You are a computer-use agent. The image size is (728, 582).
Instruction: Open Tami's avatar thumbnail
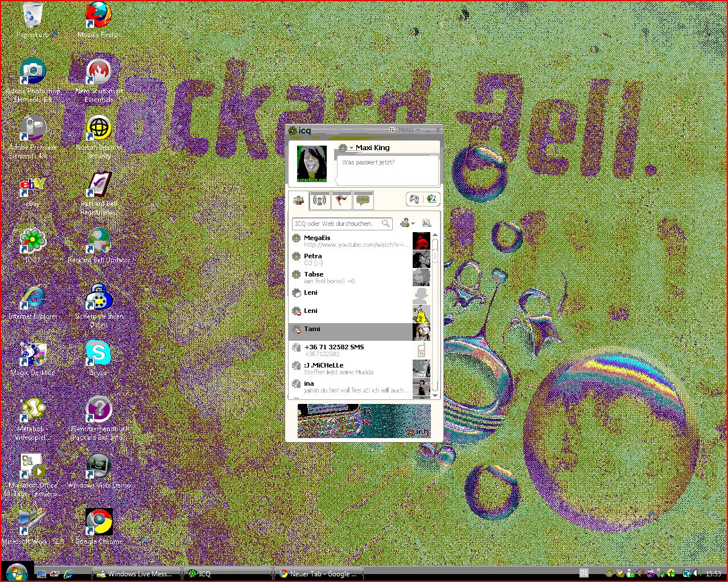click(421, 332)
